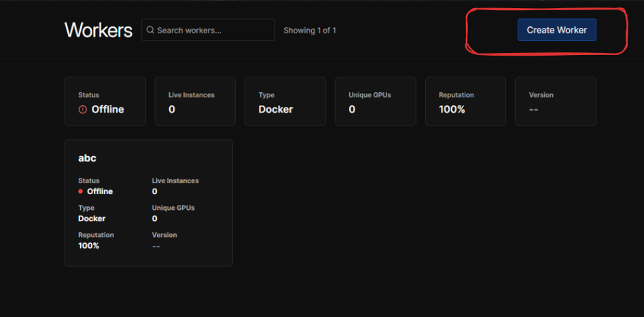Click the Workers page heading

tap(99, 30)
